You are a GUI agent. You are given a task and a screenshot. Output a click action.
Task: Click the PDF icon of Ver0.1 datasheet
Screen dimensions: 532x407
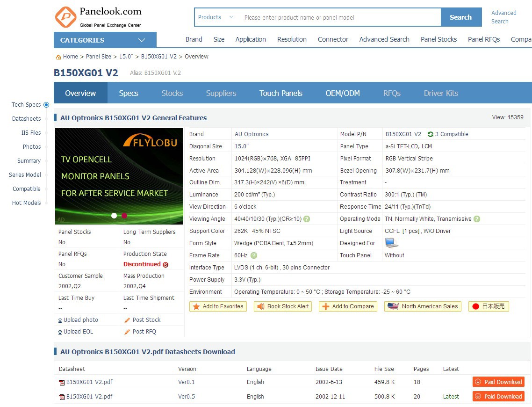pyautogui.click(x=62, y=383)
